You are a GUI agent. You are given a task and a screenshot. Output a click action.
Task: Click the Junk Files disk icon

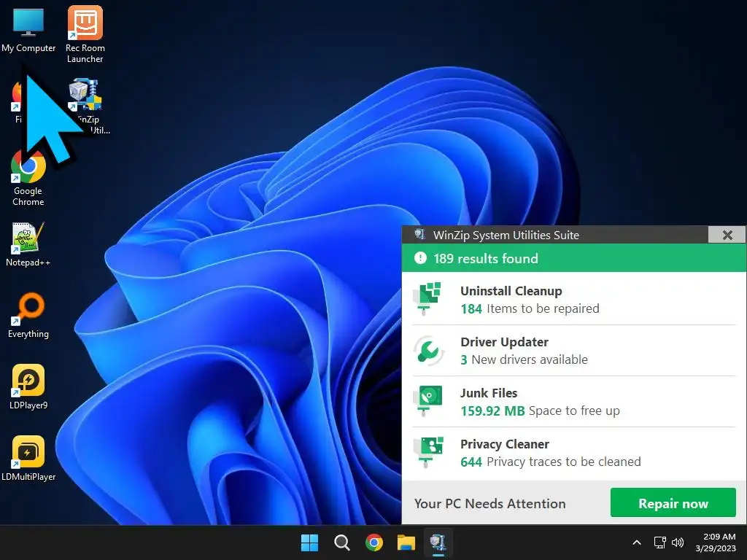[x=427, y=400]
